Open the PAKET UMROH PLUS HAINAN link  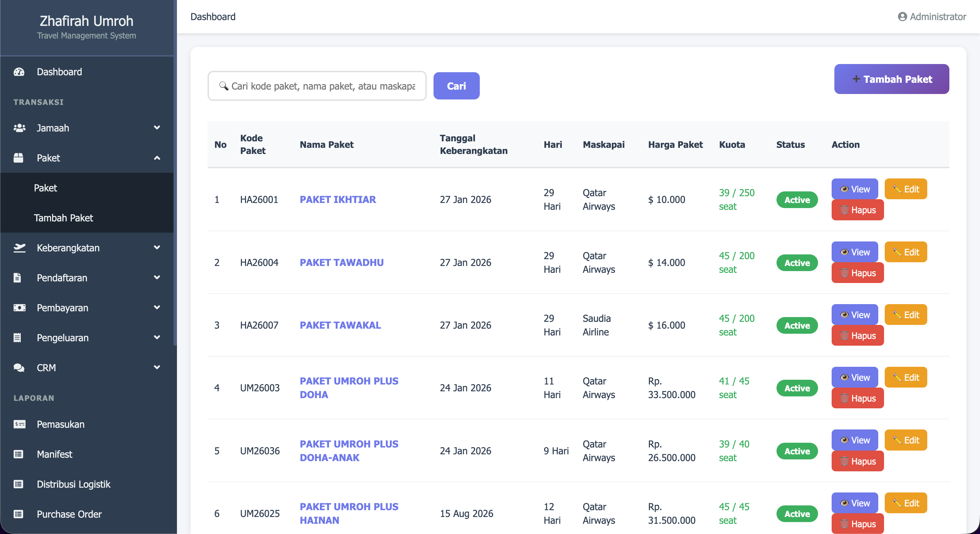tap(349, 514)
